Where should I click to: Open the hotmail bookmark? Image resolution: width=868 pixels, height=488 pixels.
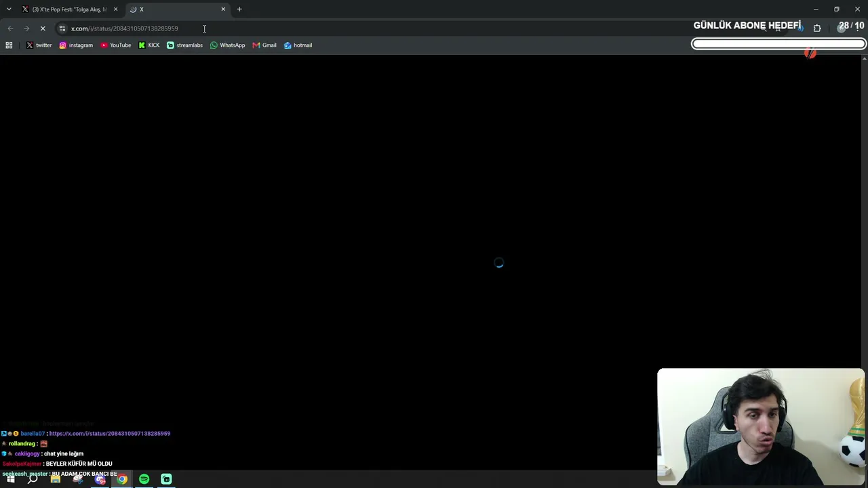coord(298,45)
